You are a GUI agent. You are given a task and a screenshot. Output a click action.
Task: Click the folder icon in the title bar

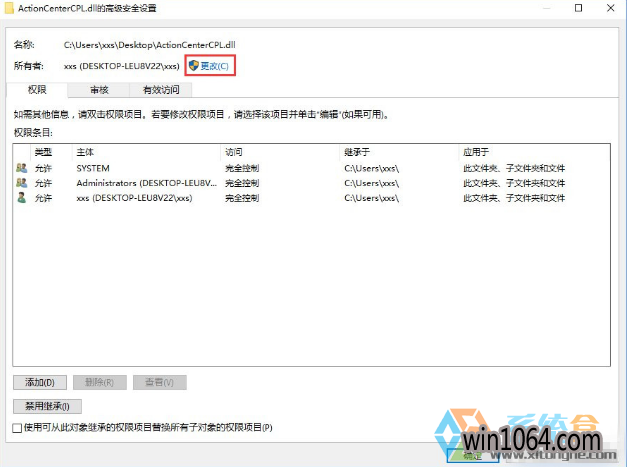tap(9, 8)
